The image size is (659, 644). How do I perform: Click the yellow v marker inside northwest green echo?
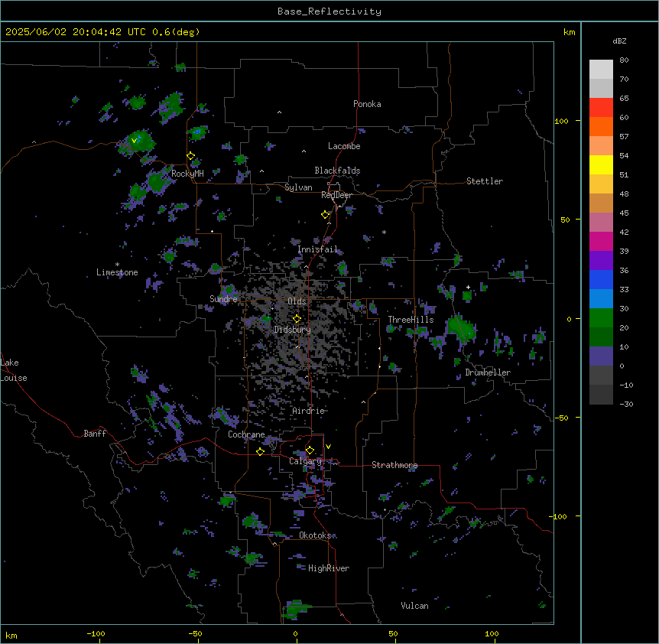tap(134, 141)
